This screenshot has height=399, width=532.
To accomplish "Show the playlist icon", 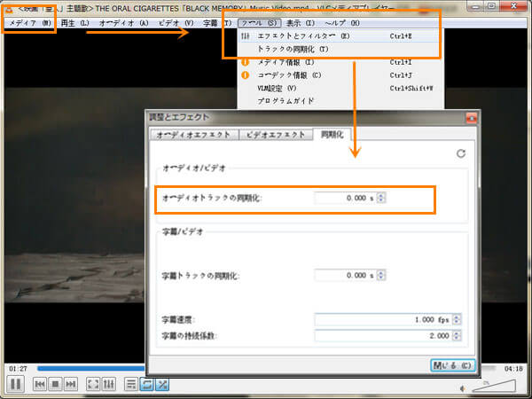I will [x=131, y=384].
